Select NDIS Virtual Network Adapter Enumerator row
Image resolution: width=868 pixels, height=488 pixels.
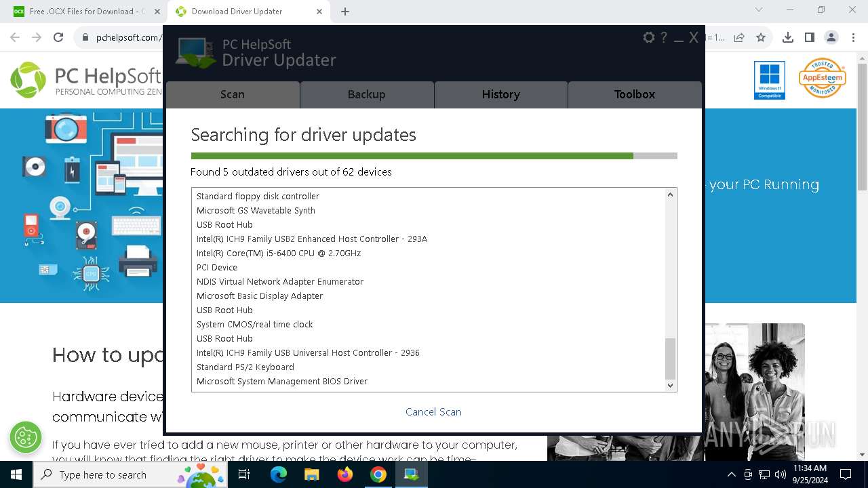click(429, 281)
